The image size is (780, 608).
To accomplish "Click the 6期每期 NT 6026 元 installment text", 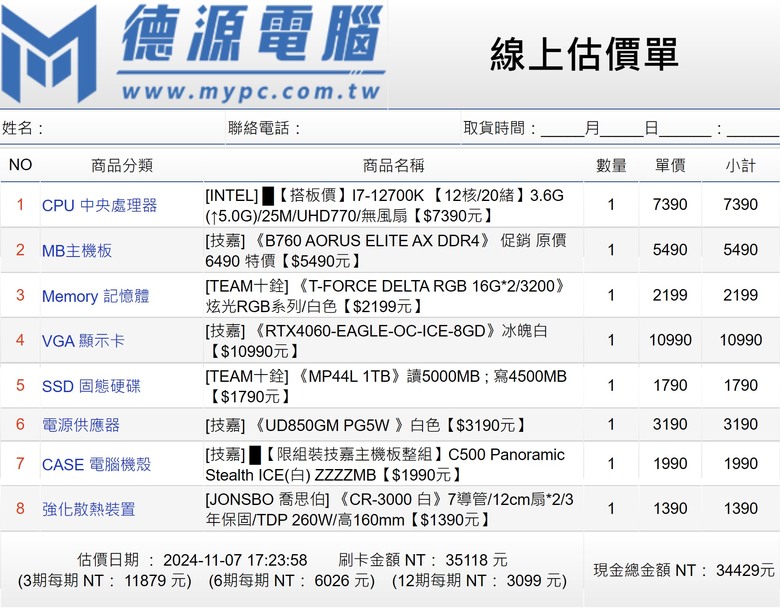I will point(292,581).
